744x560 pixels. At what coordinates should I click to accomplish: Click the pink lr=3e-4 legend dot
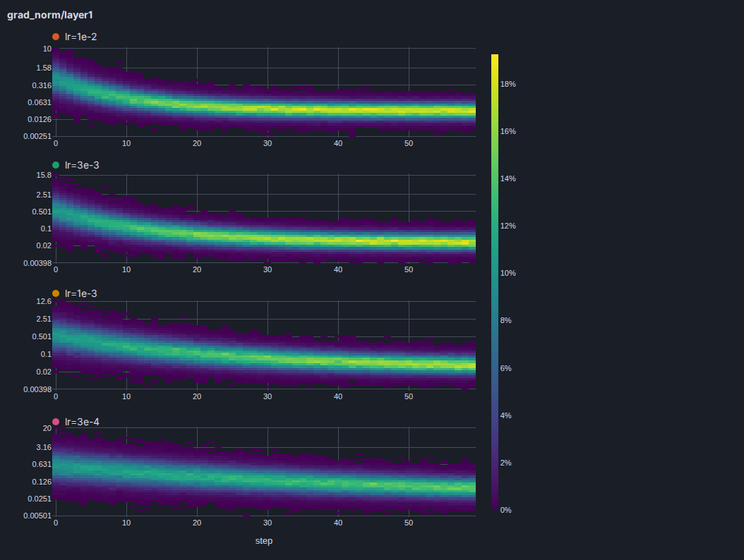pos(56,422)
